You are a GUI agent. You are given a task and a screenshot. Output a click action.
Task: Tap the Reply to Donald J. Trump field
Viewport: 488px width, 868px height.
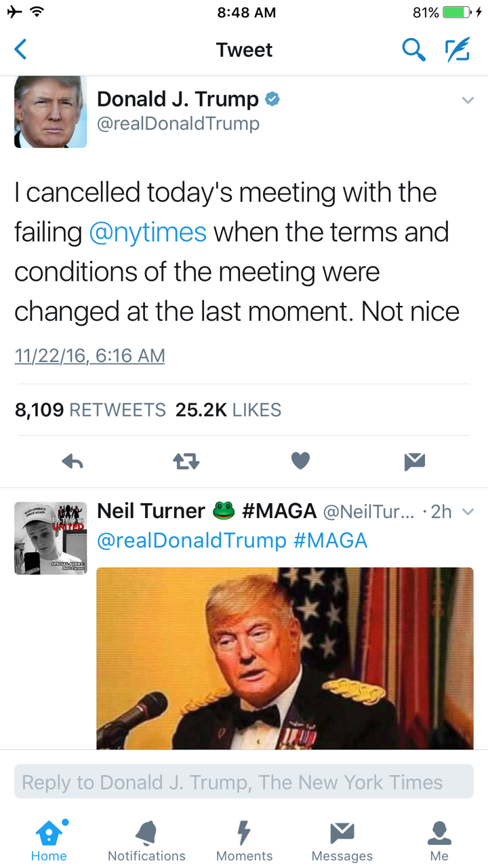[244, 782]
